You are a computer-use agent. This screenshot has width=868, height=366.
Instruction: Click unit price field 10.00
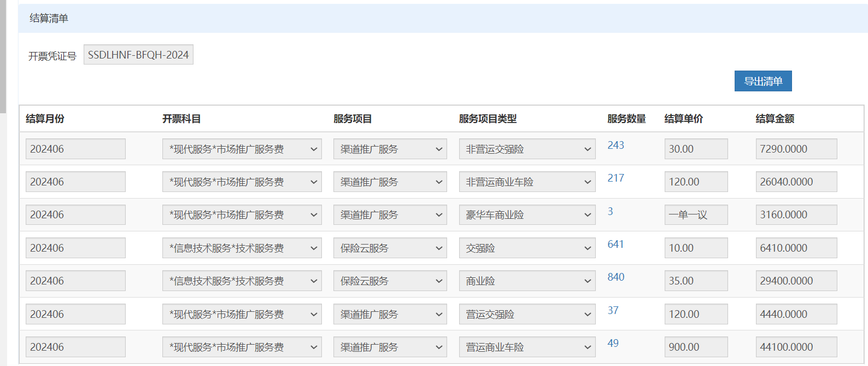click(x=696, y=248)
